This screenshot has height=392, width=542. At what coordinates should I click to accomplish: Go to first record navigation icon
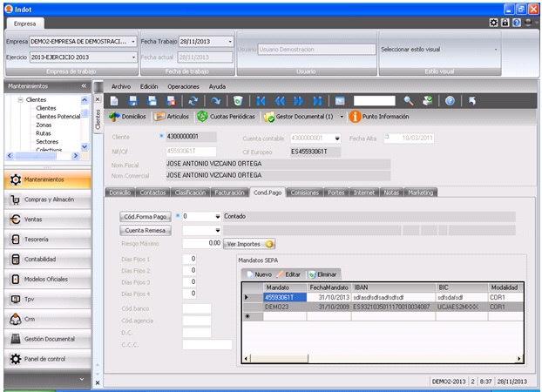(261, 101)
